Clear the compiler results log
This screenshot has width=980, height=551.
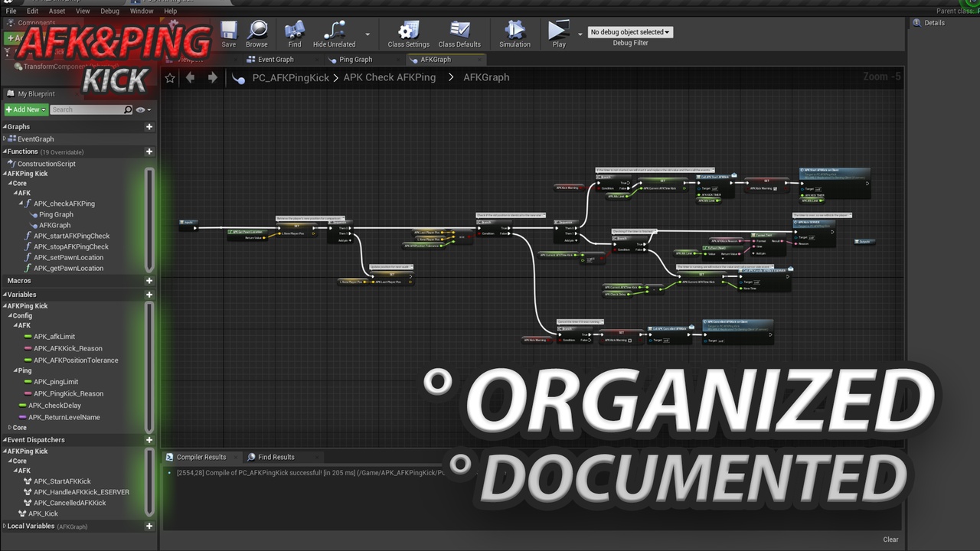pyautogui.click(x=890, y=540)
